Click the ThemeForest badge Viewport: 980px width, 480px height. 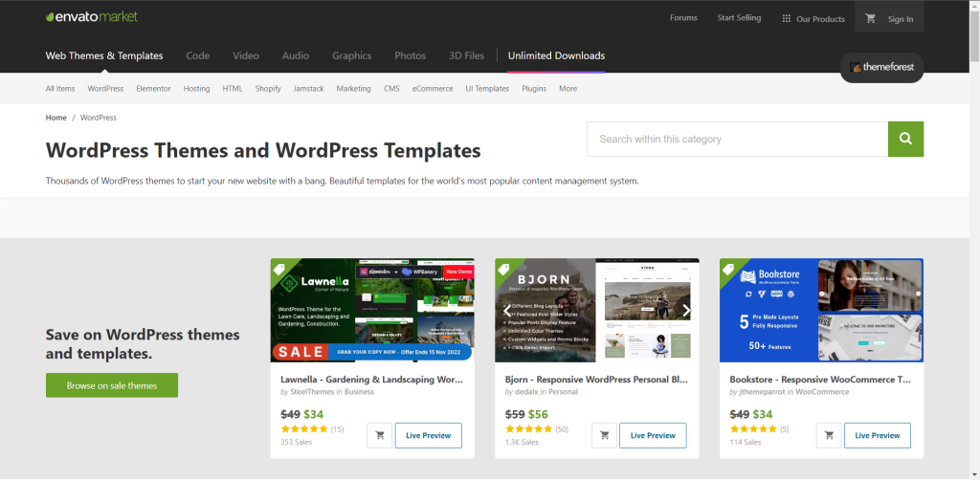point(881,68)
